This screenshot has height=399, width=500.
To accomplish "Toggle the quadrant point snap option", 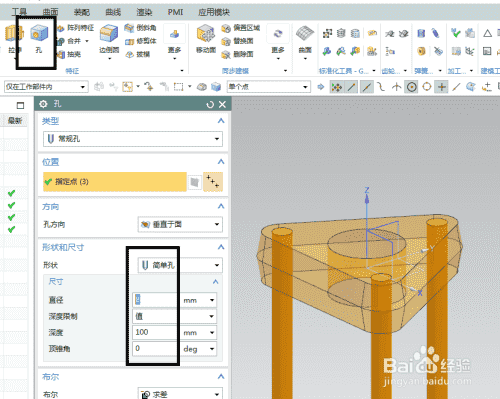I will tap(427, 87).
